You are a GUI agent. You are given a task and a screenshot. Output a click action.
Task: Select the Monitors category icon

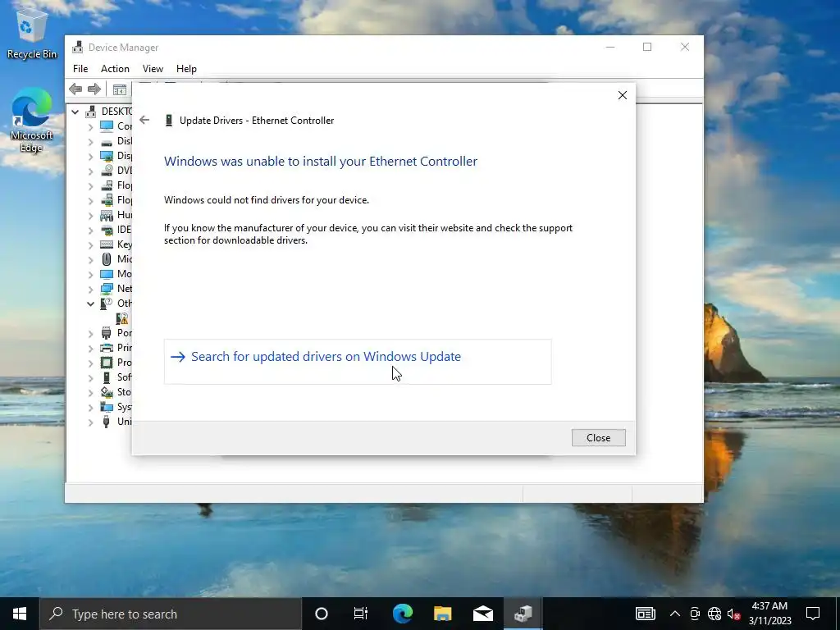(107, 274)
